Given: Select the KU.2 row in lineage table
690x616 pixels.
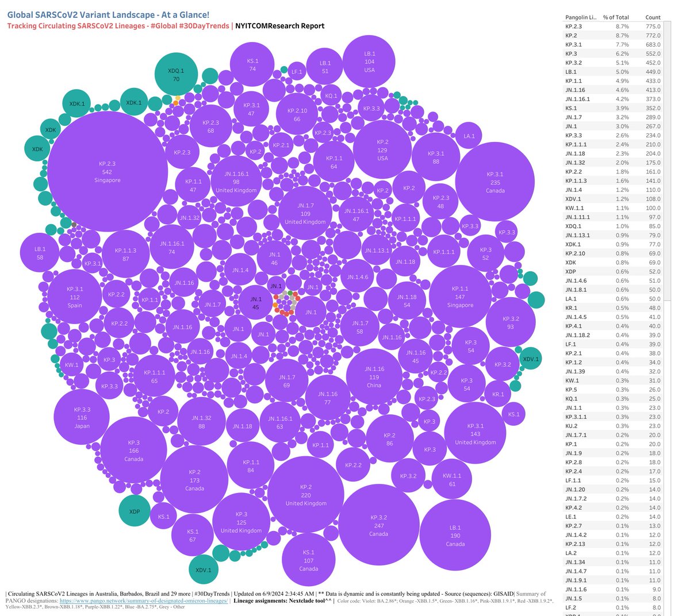Looking at the screenshot, I should tap(612, 426).
